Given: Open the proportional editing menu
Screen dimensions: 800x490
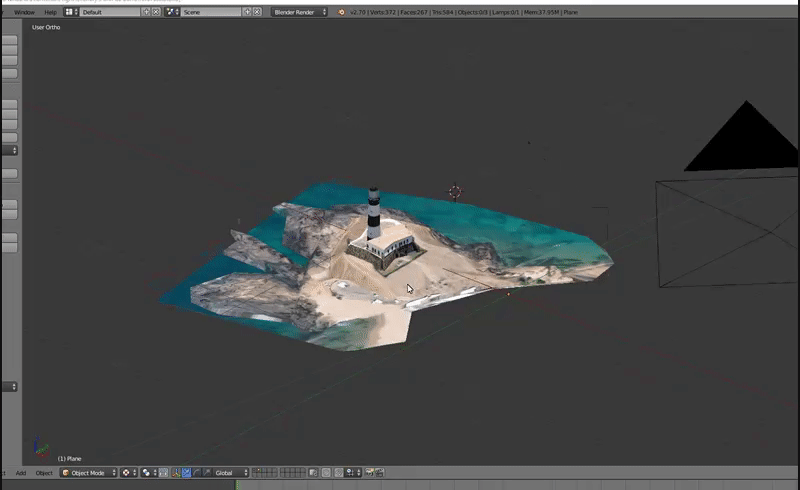Looking at the screenshot, I should click(x=326, y=473).
